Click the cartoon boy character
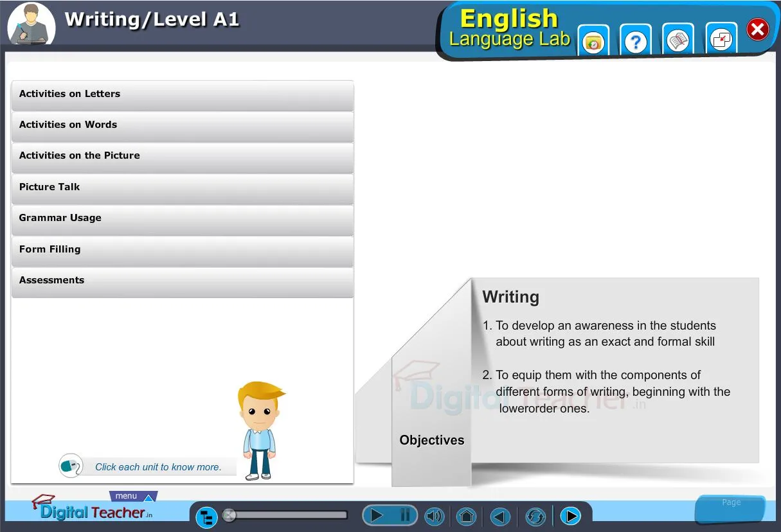This screenshot has width=781, height=532. 260,430
